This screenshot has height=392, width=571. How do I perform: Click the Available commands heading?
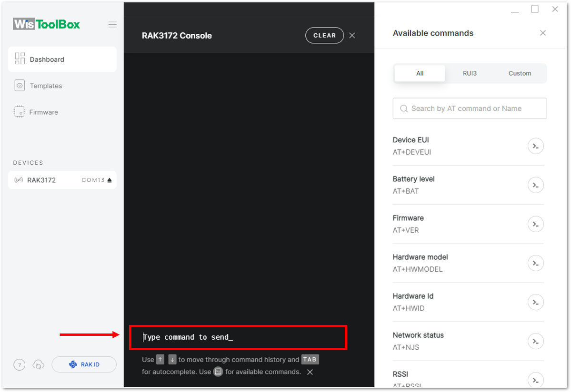(x=433, y=33)
